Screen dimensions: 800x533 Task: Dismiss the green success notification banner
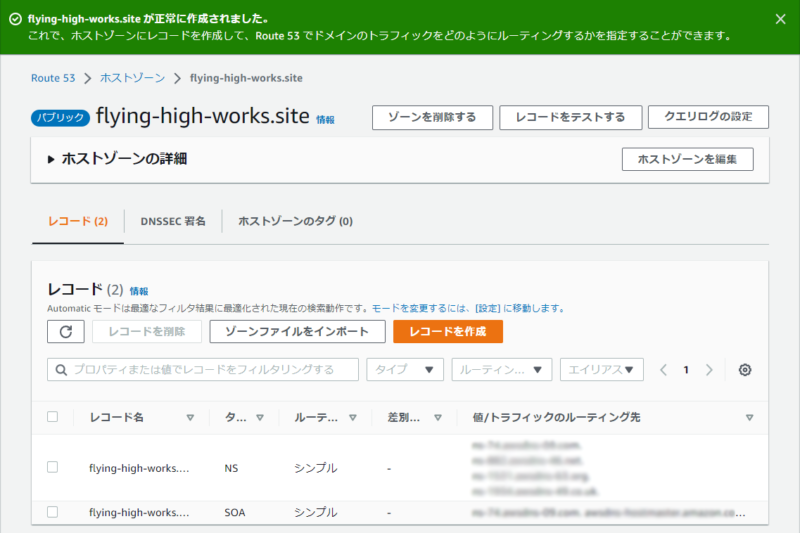(780, 19)
